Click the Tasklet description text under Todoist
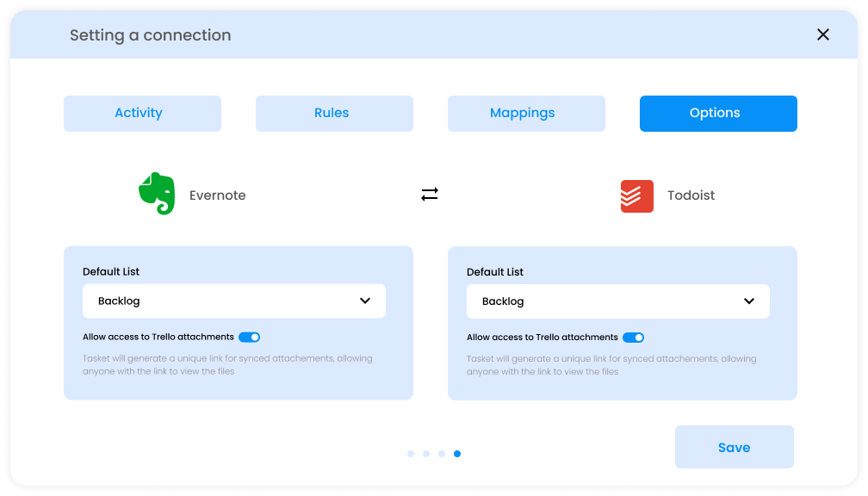Viewport: 868px width, 496px height. [611, 365]
